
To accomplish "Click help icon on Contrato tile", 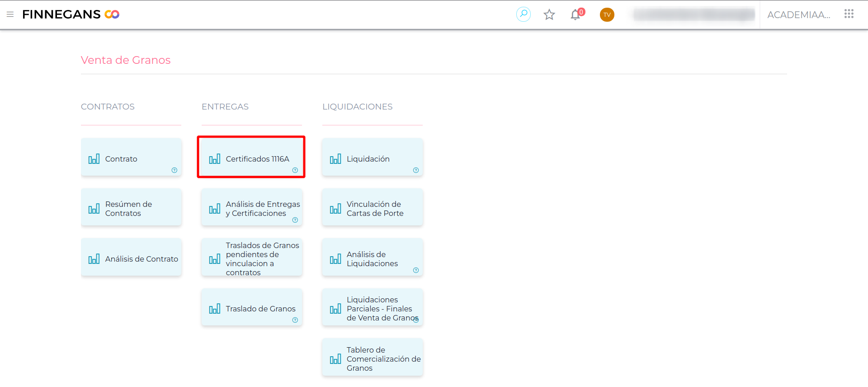I will 175,170.
